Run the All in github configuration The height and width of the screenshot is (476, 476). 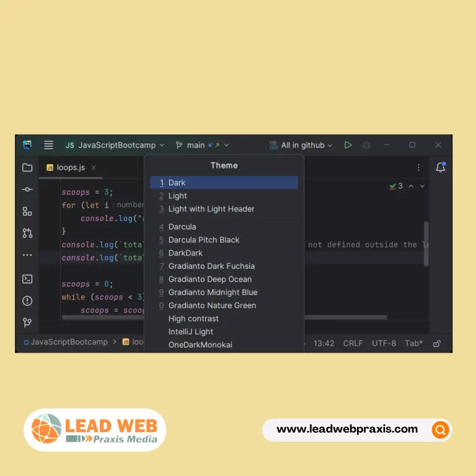pyautogui.click(x=348, y=145)
